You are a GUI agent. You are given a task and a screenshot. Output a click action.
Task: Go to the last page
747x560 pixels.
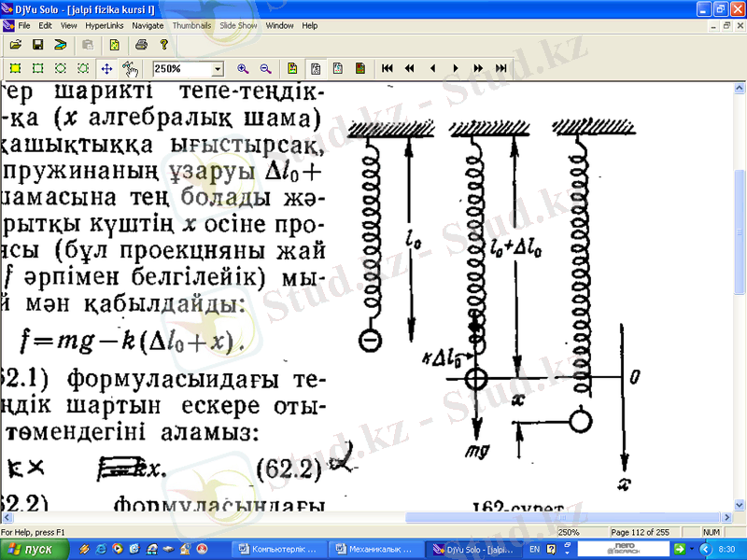point(500,68)
